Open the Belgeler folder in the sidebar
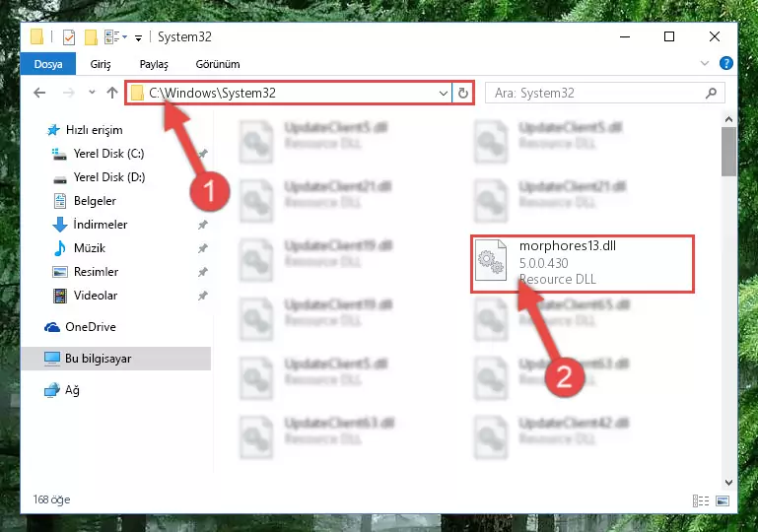 click(x=95, y=201)
